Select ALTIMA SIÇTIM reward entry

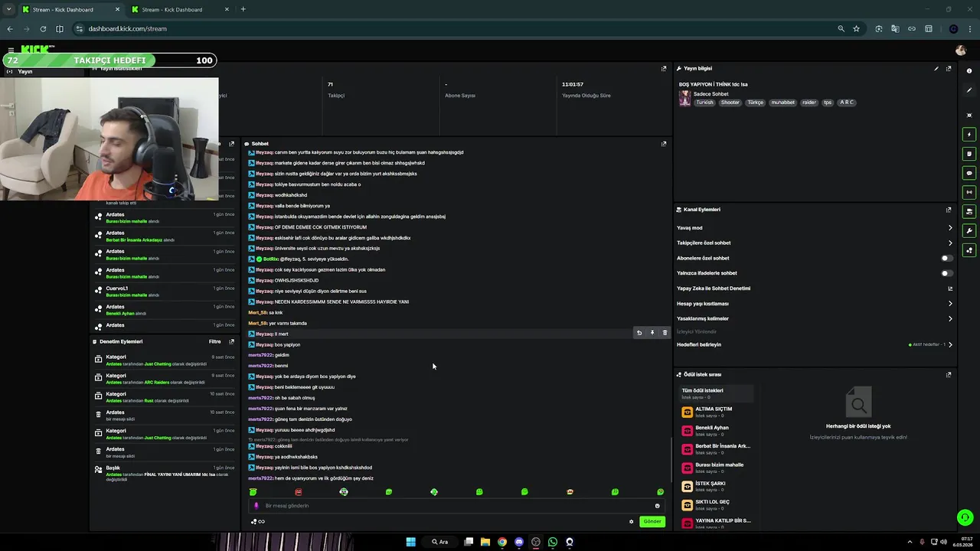coord(717,412)
